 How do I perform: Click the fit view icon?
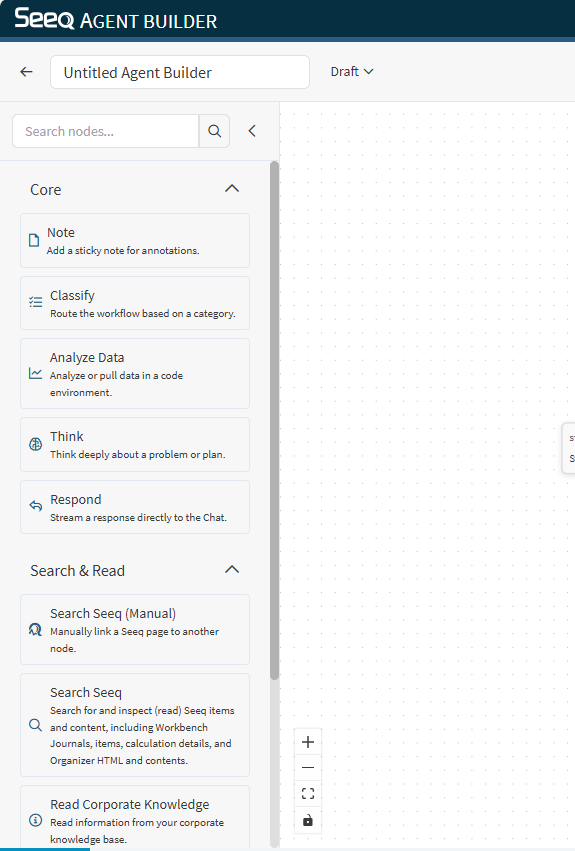coord(308,793)
